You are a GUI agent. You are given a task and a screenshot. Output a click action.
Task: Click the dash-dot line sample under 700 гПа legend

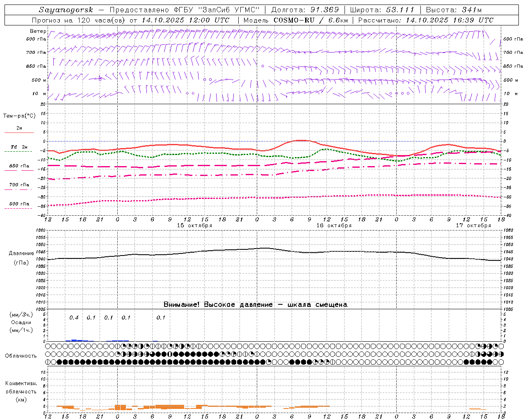pyautogui.click(x=18, y=189)
